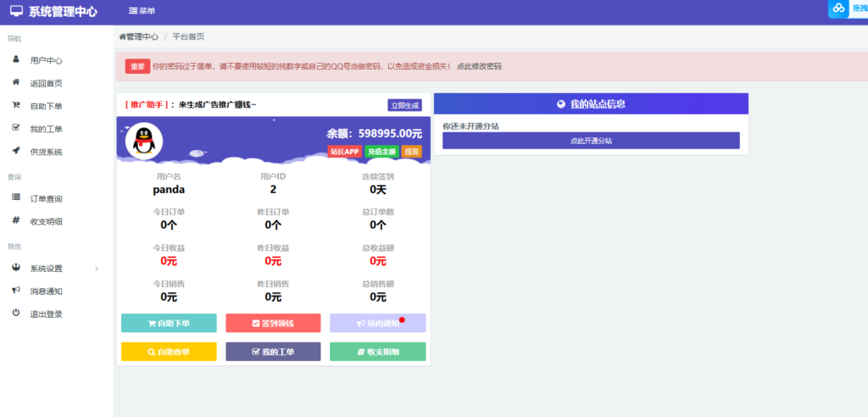The height and width of the screenshot is (417, 868).
Task: Follow the 点此修改密码 link
Action: (x=479, y=66)
